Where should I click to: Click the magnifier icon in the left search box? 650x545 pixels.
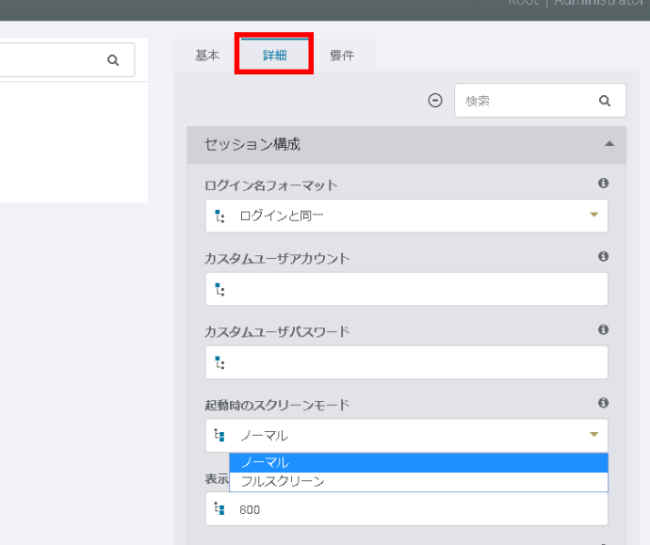click(x=113, y=60)
